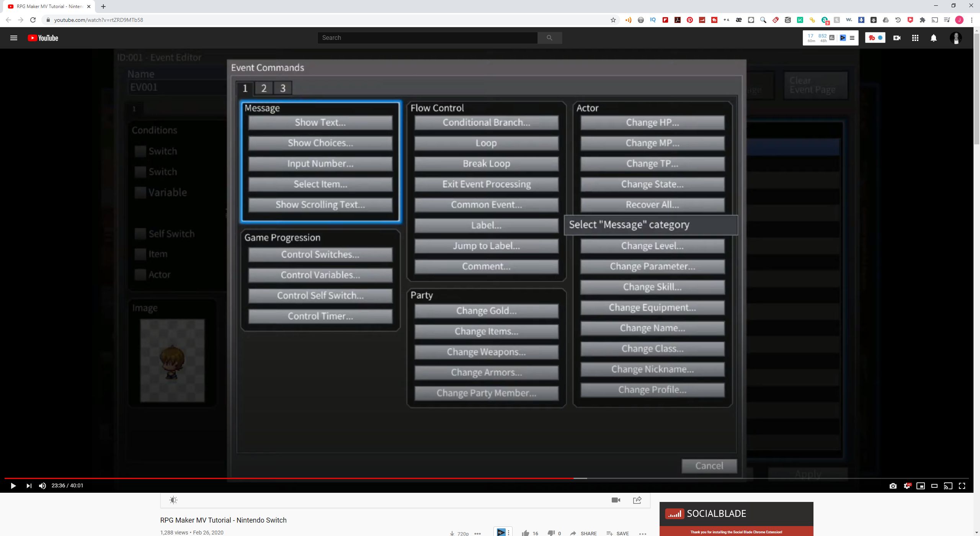
Task: Enter fullscreen mode
Action: coord(962,486)
